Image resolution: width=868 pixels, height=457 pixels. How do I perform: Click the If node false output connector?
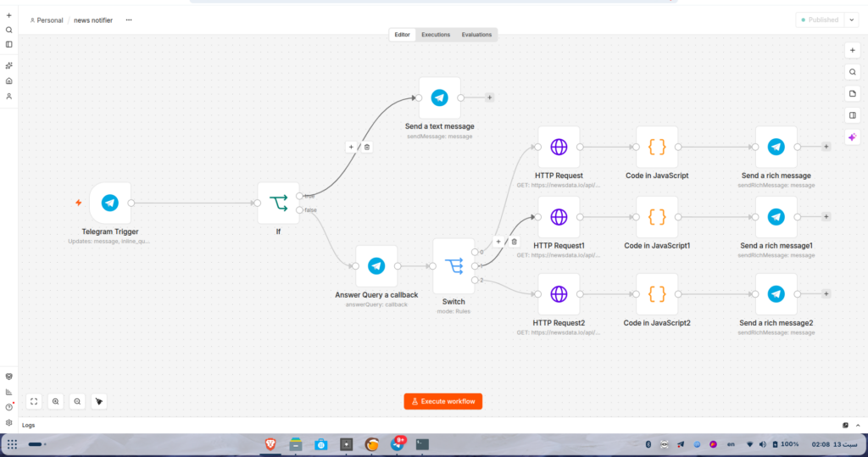299,210
